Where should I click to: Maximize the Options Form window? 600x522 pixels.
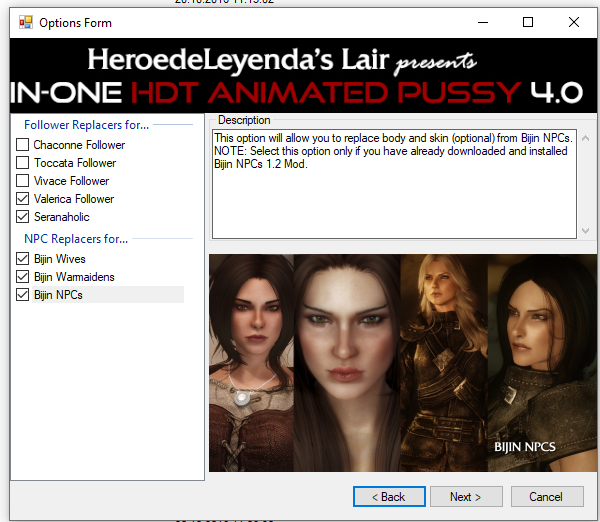point(528,23)
